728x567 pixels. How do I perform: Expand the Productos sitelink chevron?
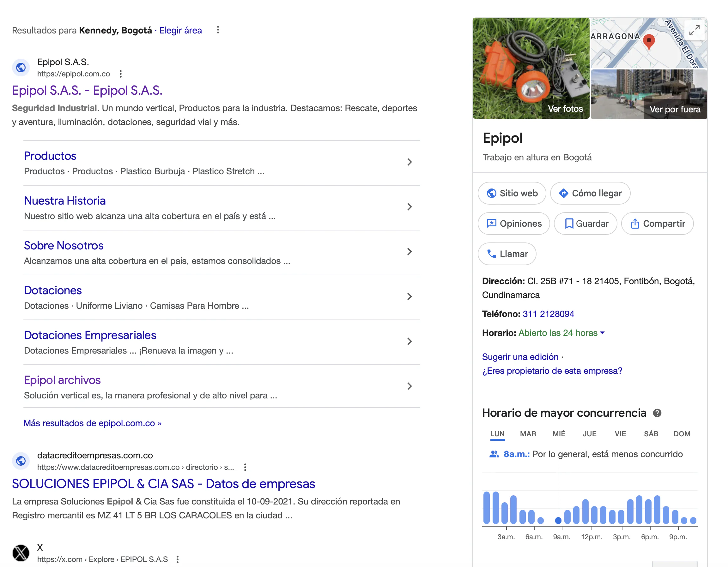click(x=409, y=162)
